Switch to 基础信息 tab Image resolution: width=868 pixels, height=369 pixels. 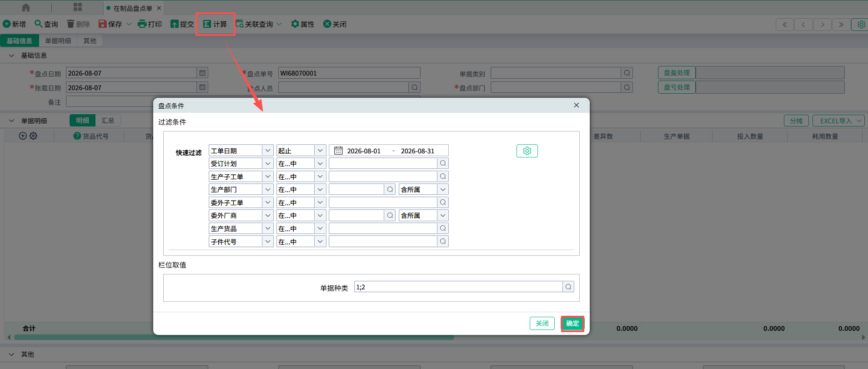pyautogui.click(x=20, y=40)
